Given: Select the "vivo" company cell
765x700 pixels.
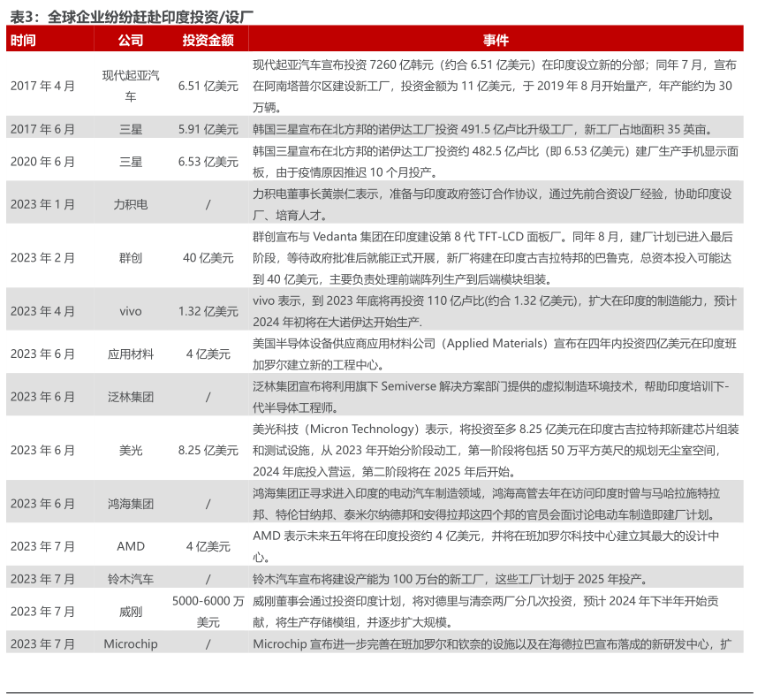Looking at the screenshot, I should [131, 311].
